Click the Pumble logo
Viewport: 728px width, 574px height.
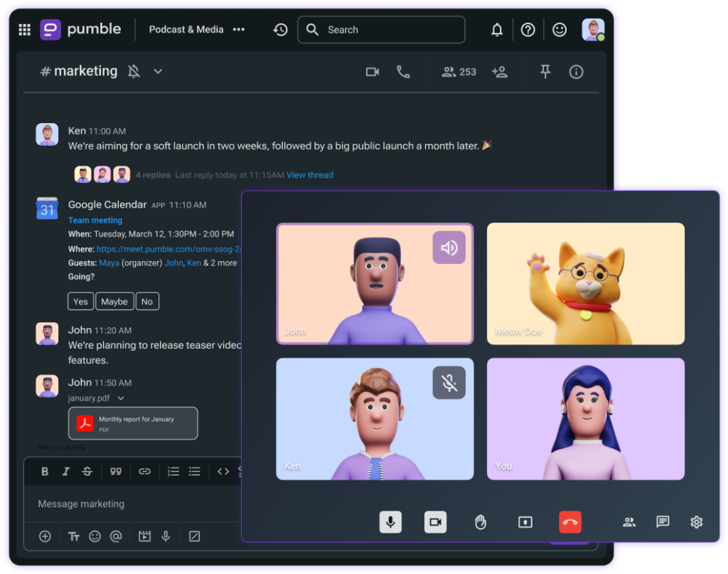pyautogui.click(x=80, y=29)
